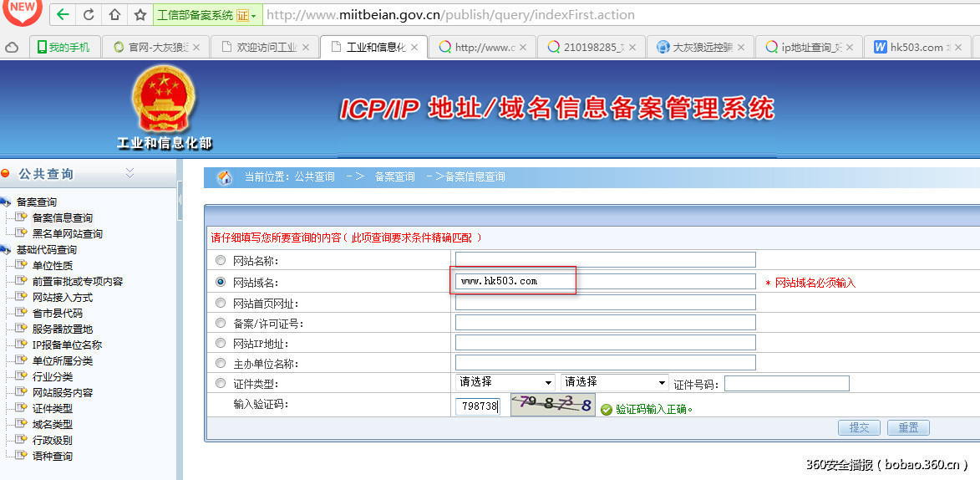Click the sidebar splitter handle

coord(180,200)
